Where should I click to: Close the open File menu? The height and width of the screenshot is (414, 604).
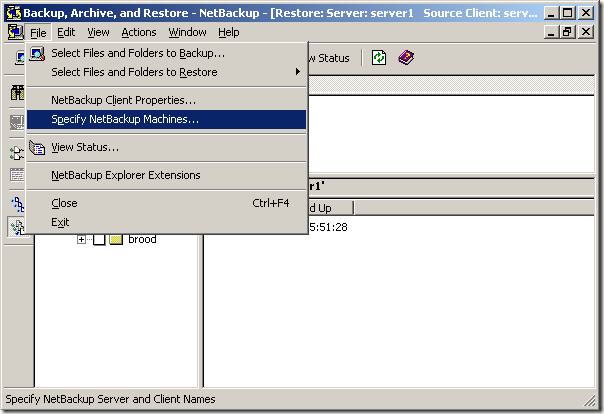pos(38,33)
